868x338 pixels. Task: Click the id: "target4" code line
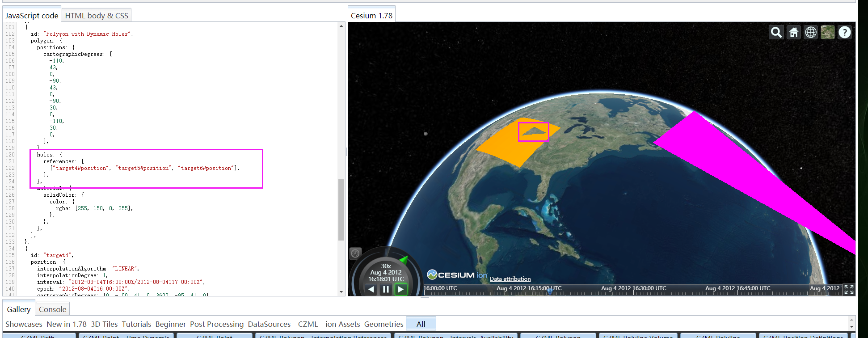coord(52,255)
